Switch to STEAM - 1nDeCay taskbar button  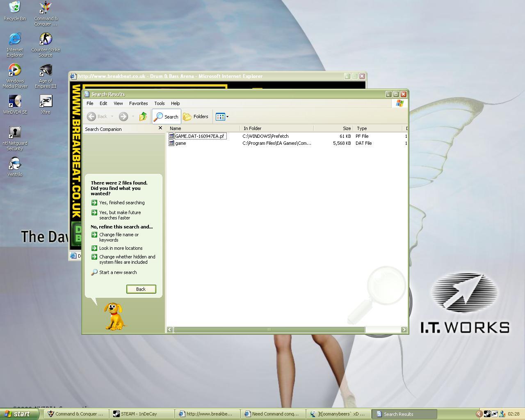click(142, 414)
